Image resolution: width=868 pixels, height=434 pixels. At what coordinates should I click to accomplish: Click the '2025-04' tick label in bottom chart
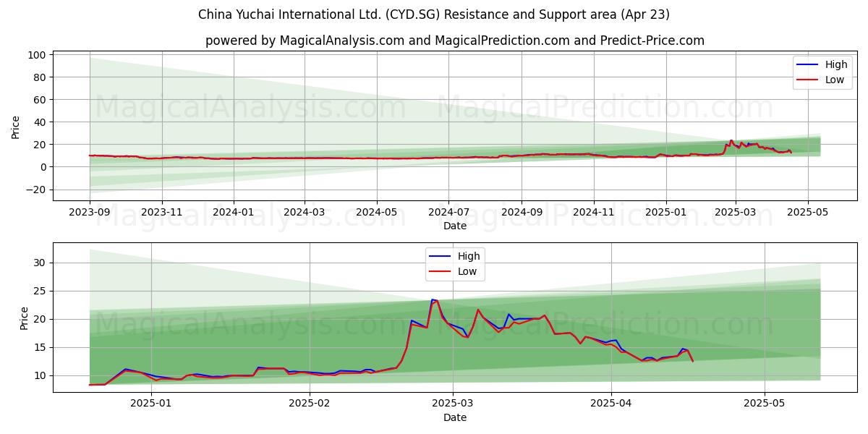tap(611, 405)
